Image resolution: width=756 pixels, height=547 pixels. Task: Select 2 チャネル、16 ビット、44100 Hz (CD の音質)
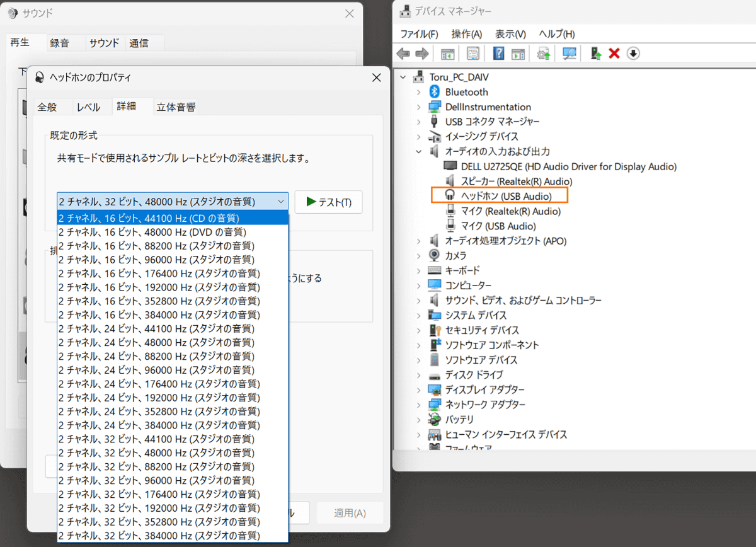(173, 218)
